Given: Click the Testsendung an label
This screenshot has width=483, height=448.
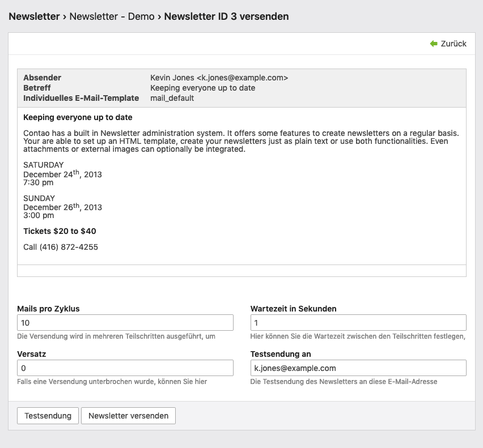Looking at the screenshot, I should [281, 354].
